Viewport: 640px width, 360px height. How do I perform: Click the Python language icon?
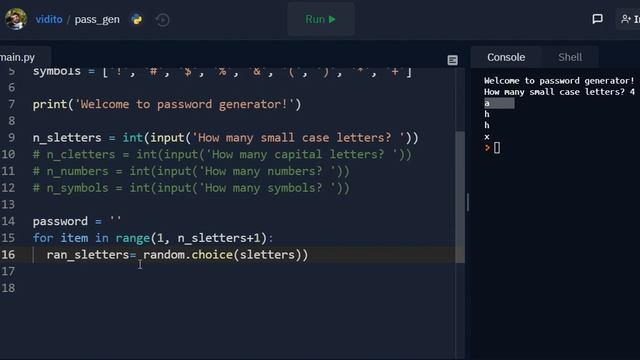point(137,19)
